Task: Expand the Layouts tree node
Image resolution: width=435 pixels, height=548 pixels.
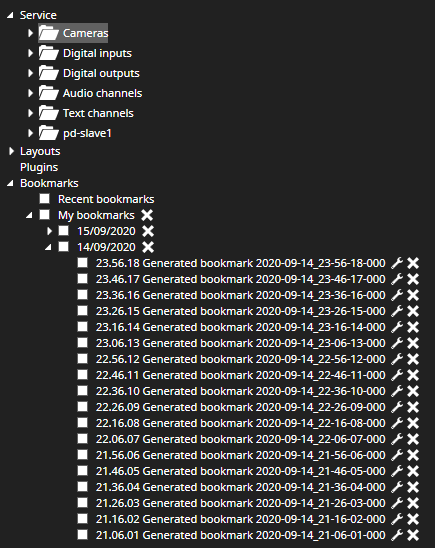Action: pyautogui.click(x=11, y=151)
